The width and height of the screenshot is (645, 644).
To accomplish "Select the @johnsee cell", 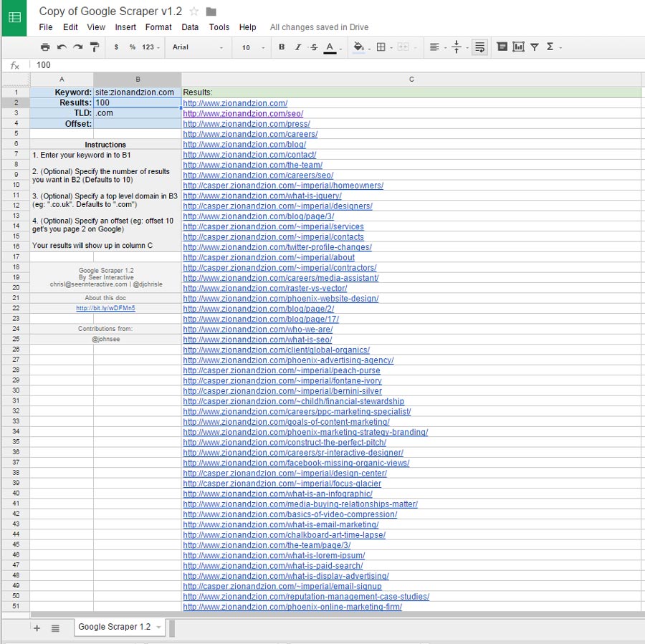I will (106, 339).
